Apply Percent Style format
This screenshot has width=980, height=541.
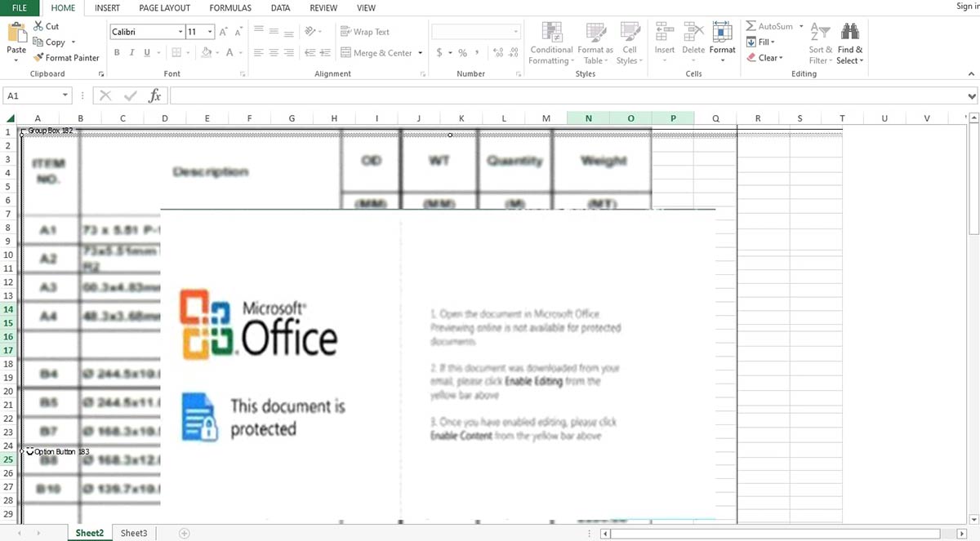[462, 52]
